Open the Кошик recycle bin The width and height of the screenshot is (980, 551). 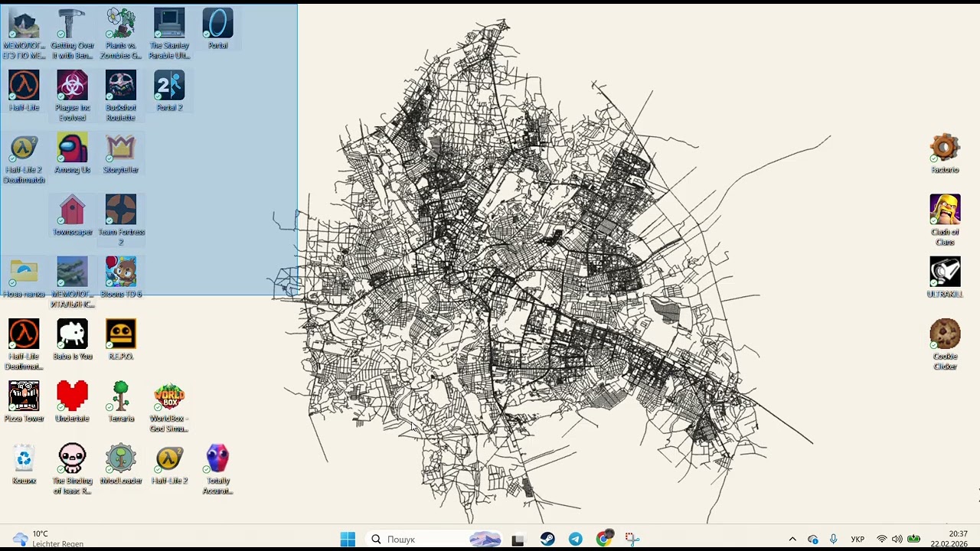[x=24, y=465]
